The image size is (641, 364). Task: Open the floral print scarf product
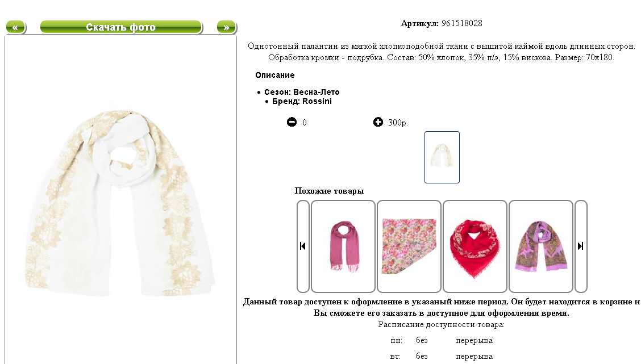(x=409, y=246)
